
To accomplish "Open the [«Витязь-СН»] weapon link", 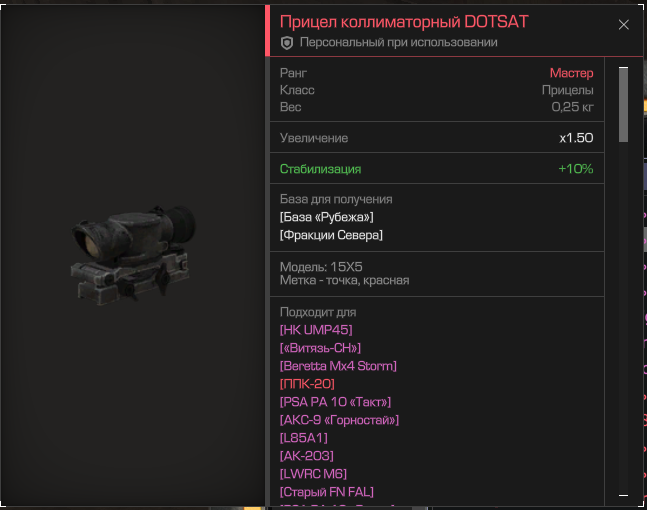I will tap(320, 348).
